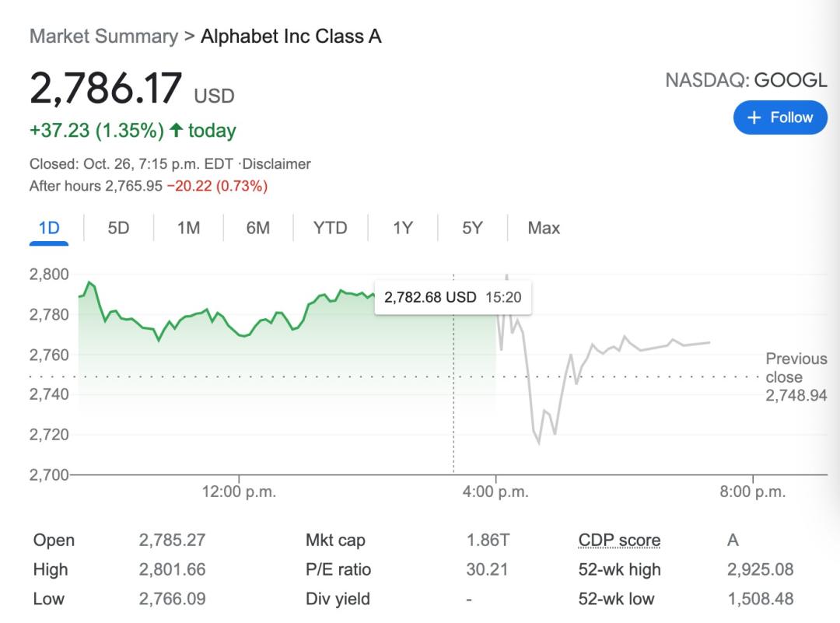The width and height of the screenshot is (840, 623).
Task: Open the Market Summary breadcrumb link
Action: [x=103, y=37]
